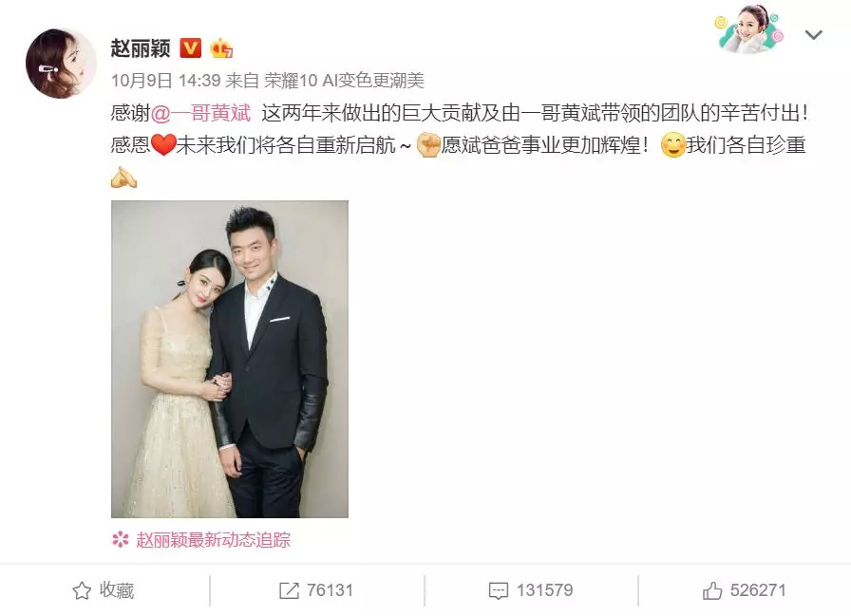The height and width of the screenshot is (616, 851).
Task: Open the poster's round profile avatar
Action: [61, 64]
